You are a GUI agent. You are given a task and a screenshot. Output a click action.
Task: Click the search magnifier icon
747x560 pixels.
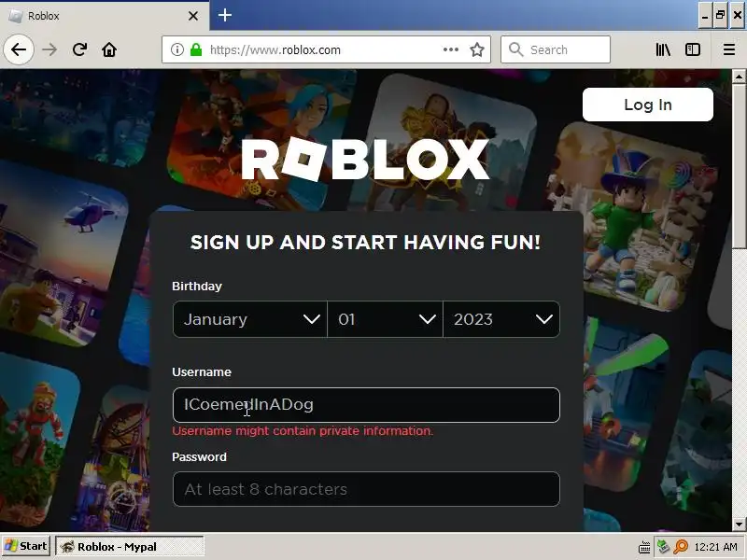[515, 49]
